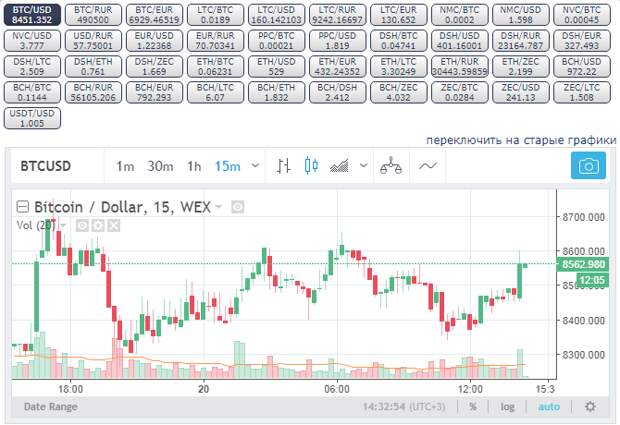This screenshot has height=425, width=620.
Task: Select the ETH/EUR pair button
Action: pyautogui.click(x=338, y=66)
